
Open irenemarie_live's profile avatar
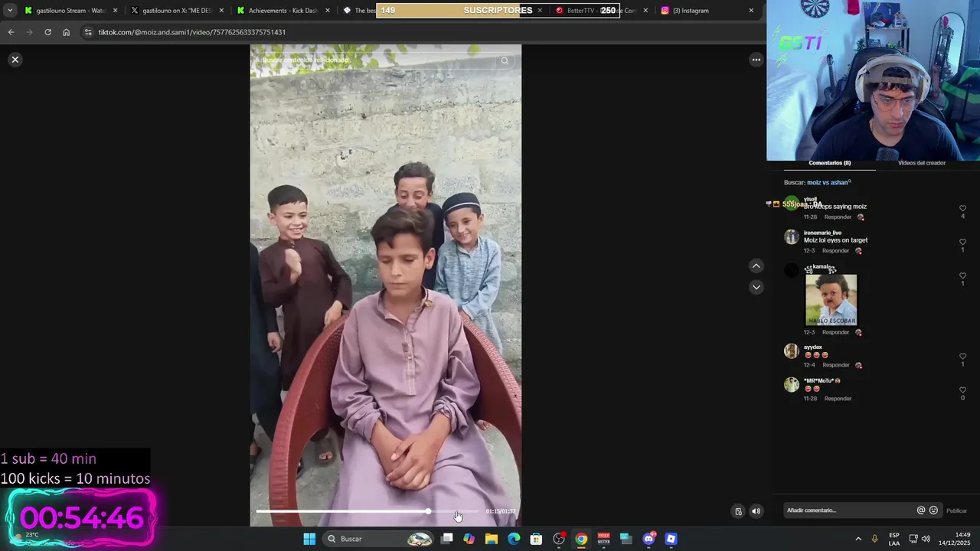792,236
